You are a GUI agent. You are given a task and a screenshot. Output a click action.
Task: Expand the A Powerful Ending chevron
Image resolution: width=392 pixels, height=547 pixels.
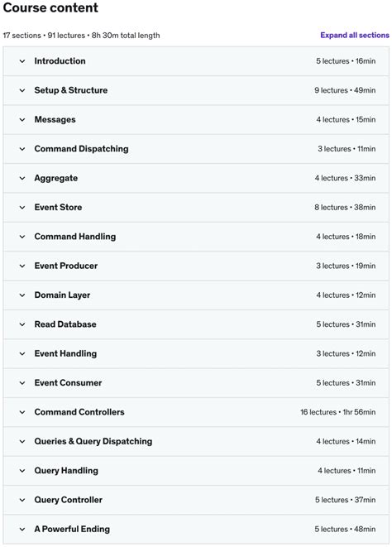[22, 530]
